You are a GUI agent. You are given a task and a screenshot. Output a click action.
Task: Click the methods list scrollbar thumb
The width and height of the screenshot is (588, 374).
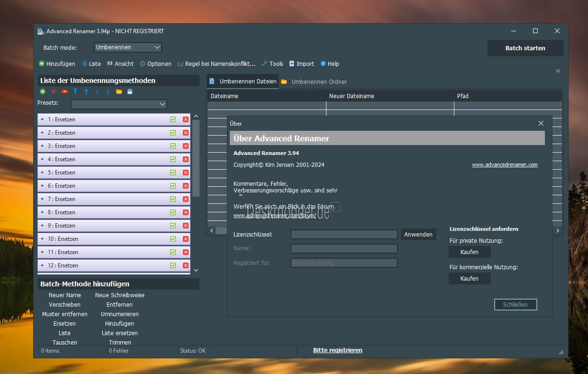pos(196,158)
